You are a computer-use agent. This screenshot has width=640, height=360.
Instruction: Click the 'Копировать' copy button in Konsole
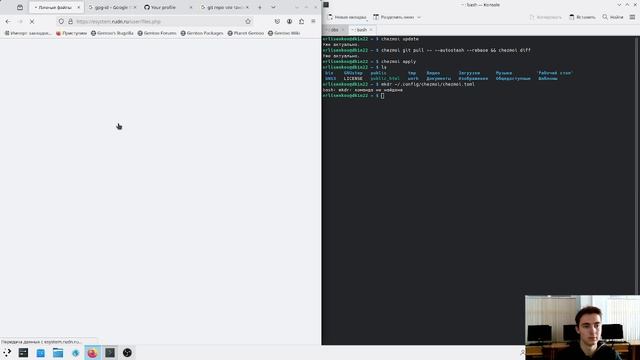[545, 17]
